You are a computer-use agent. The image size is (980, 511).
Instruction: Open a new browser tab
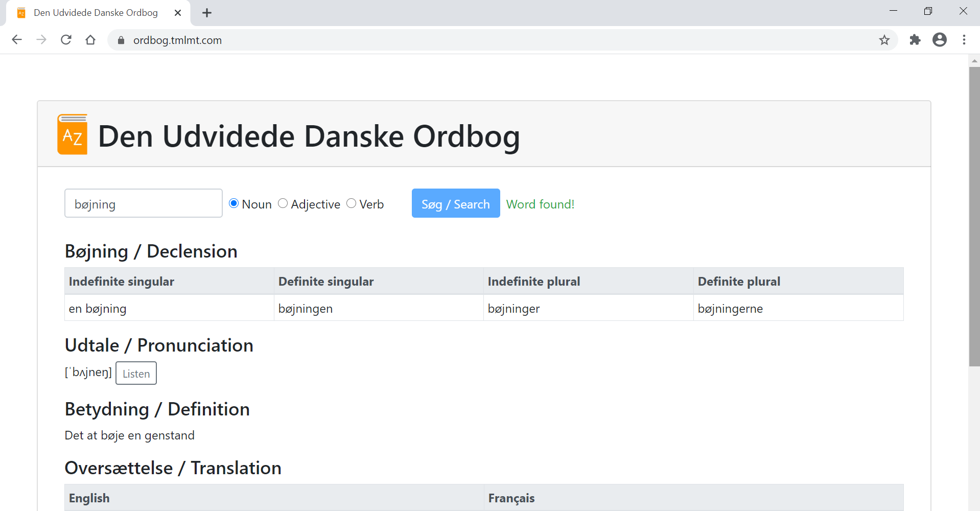207,13
